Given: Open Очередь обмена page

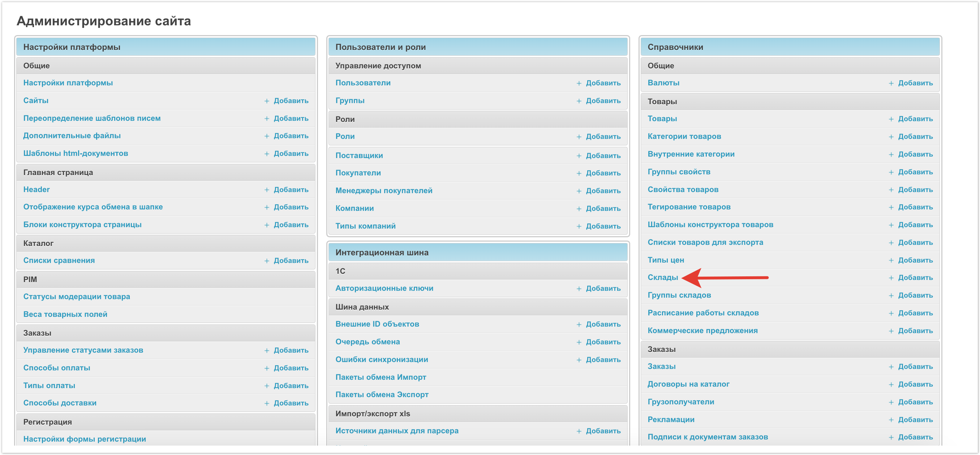Looking at the screenshot, I should (367, 342).
